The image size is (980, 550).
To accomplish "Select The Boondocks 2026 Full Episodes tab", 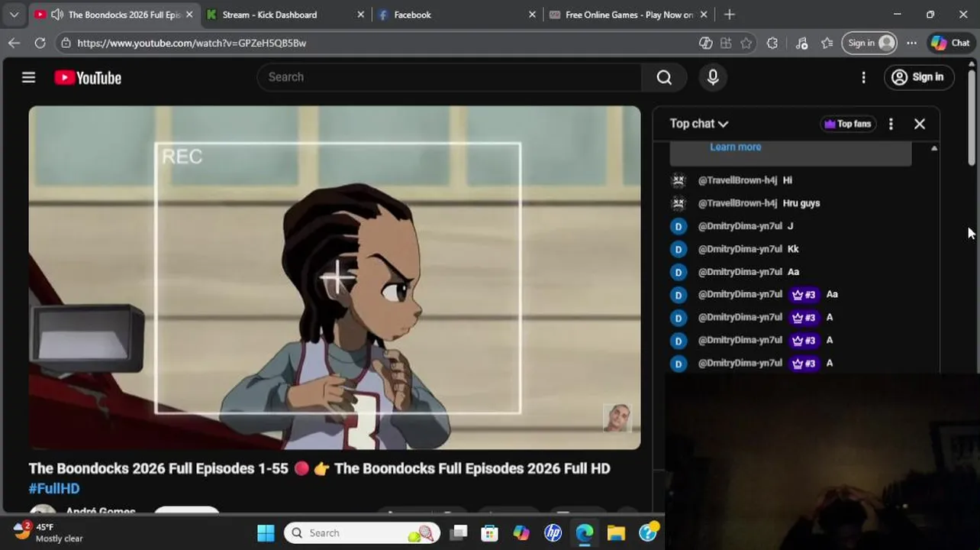I will point(124,15).
